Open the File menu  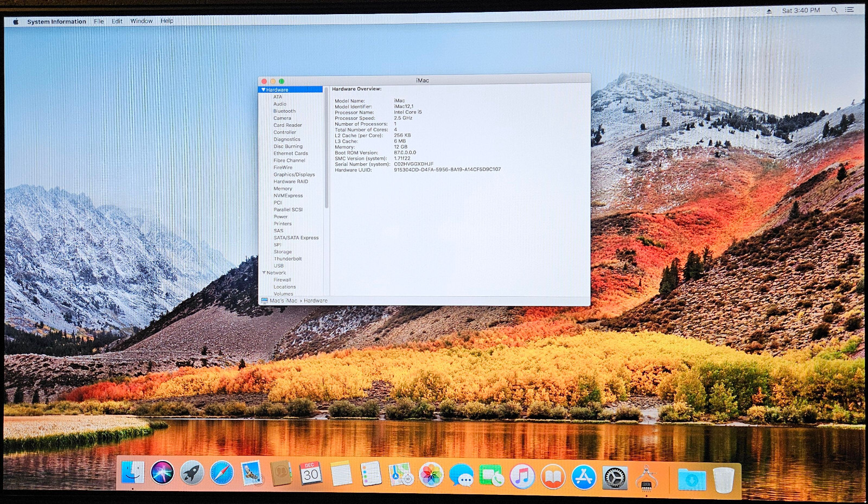click(99, 21)
